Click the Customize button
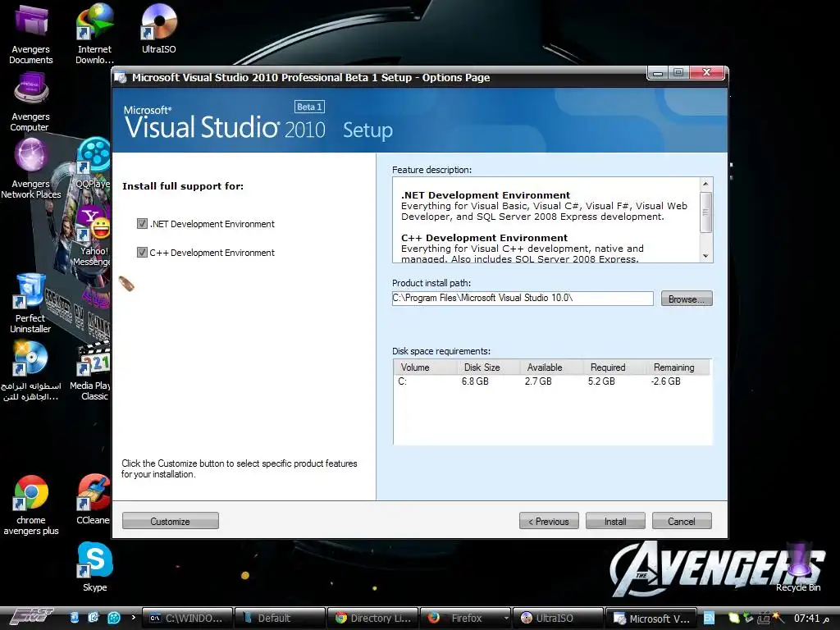840x630 pixels. coord(171,521)
